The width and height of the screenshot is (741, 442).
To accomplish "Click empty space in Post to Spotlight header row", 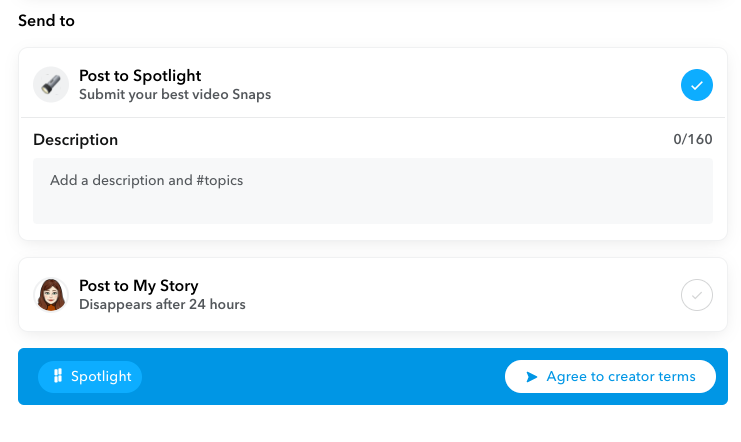I will [450, 85].
